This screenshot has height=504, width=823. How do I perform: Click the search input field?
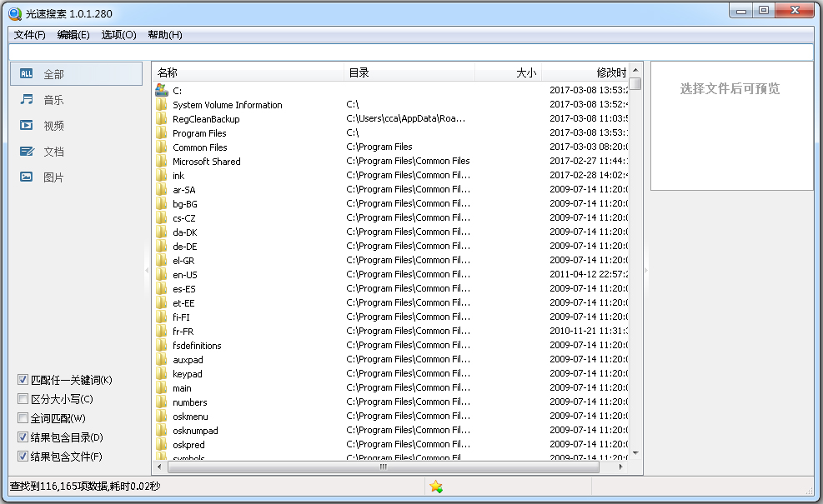point(410,52)
